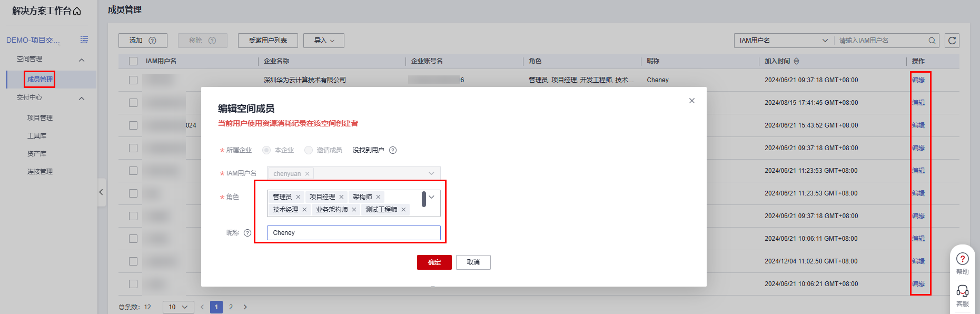Remove the 架构师 role tag
Screen dimensions: 980x314
point(378,197)
